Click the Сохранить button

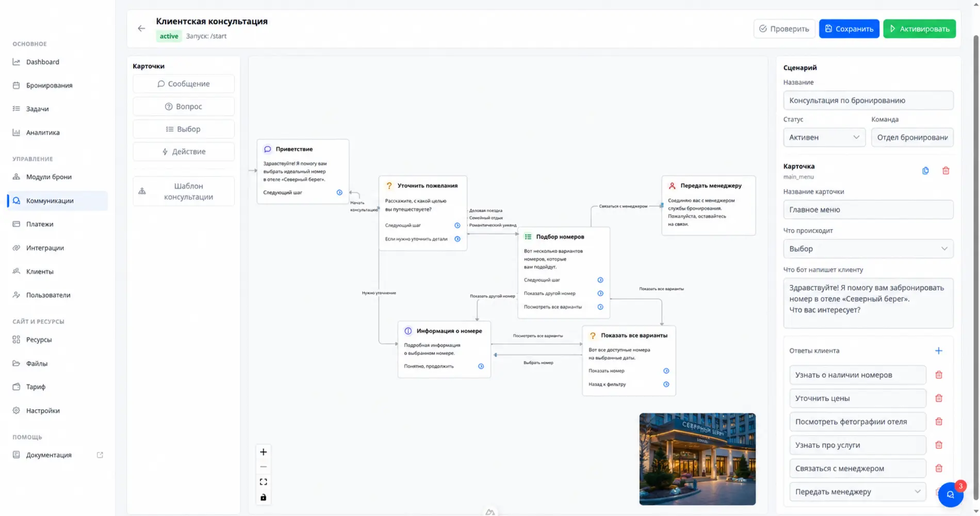pyautogui.click(x=849, y=29)
